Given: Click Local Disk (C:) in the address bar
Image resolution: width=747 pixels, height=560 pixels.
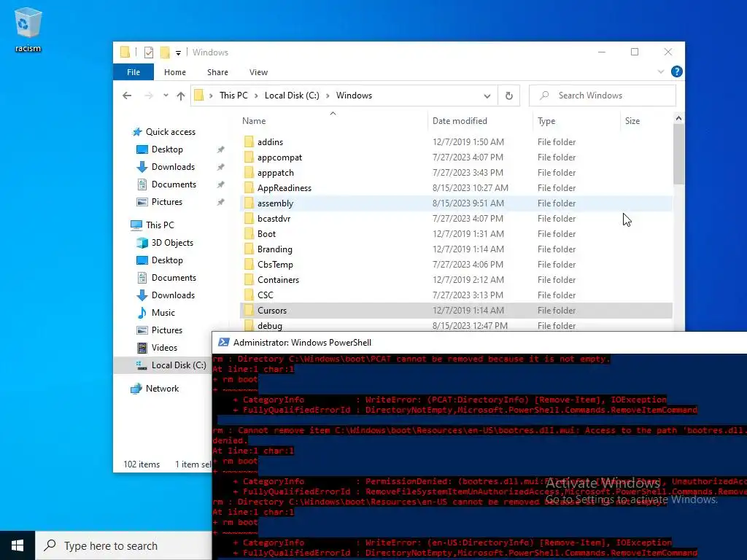Looking at the screenshot, I should pyautogui.click(x=292, y=96).
